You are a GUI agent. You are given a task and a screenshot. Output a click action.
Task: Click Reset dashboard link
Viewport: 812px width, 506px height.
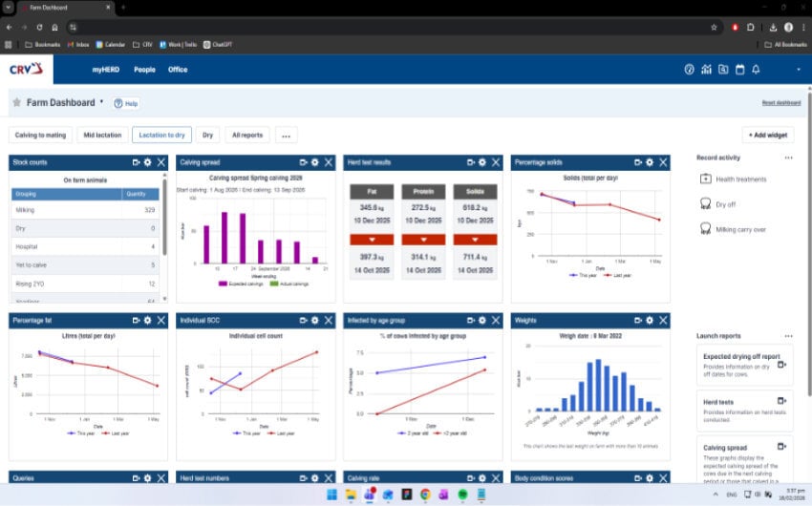click(780, 102)
